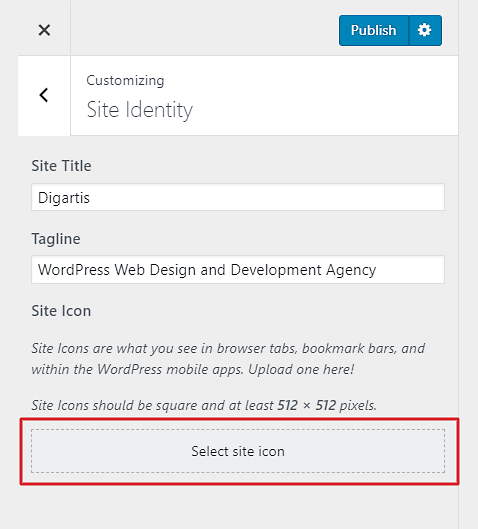This screenshot has width=478, height=529.
Task: Click the browser tabs description paragraph
Action: (x=228, y=359)
